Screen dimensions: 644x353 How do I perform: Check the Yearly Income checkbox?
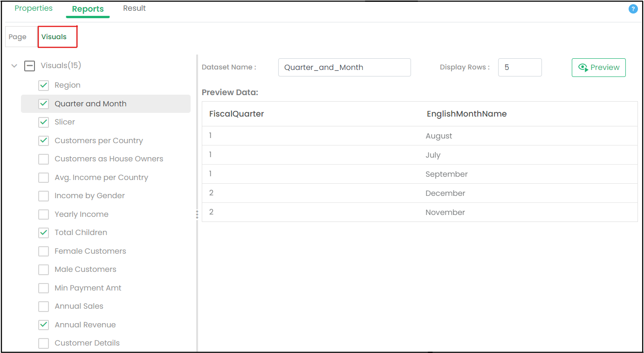(43, 215)
